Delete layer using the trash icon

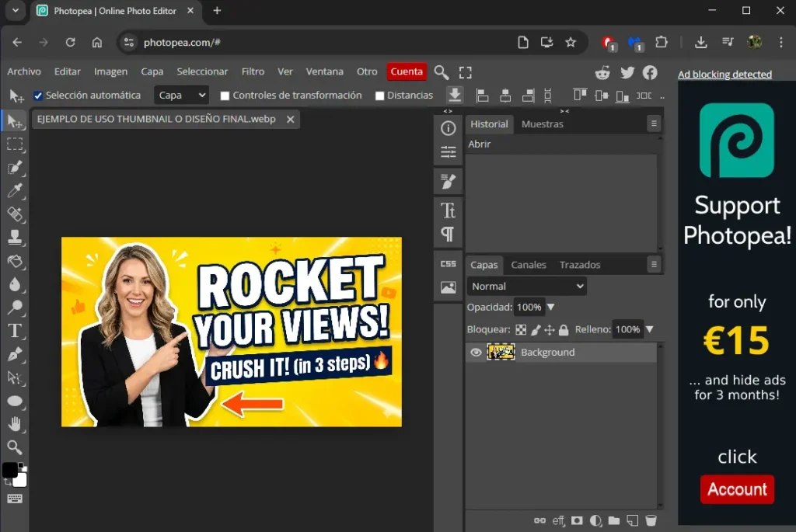[651, 520]
